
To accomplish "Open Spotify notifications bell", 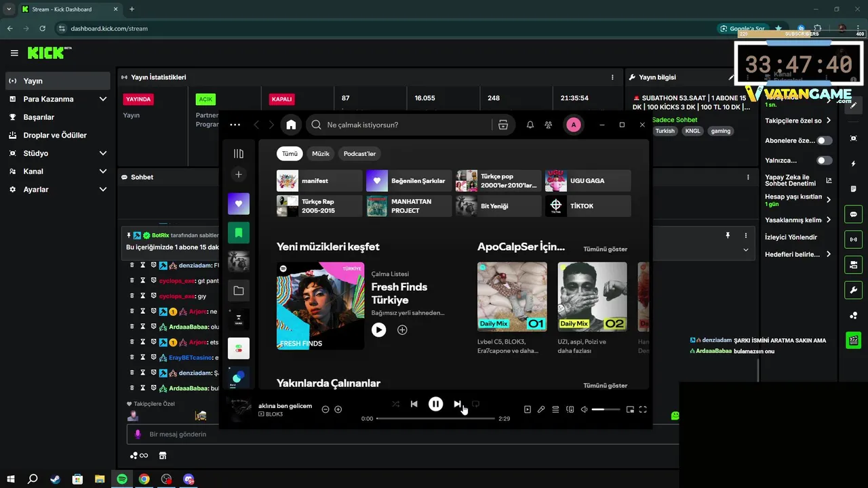I will pos(530,125).
